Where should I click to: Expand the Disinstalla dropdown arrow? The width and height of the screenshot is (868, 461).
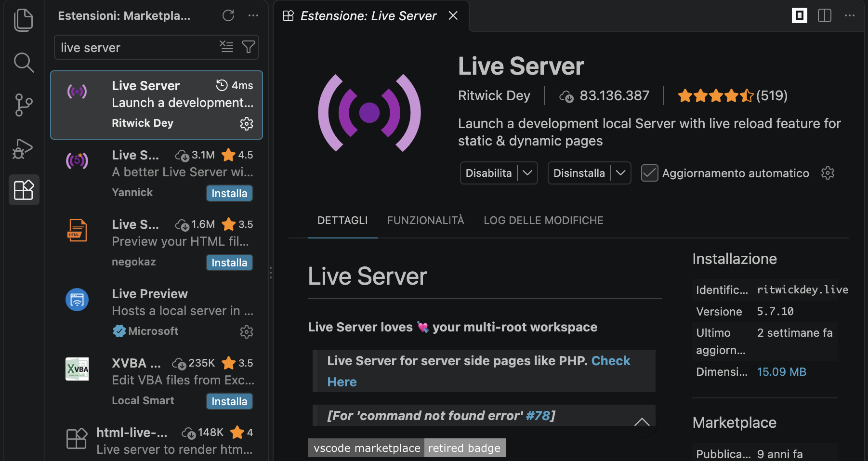pyautogui.click(x=621, y=173)
